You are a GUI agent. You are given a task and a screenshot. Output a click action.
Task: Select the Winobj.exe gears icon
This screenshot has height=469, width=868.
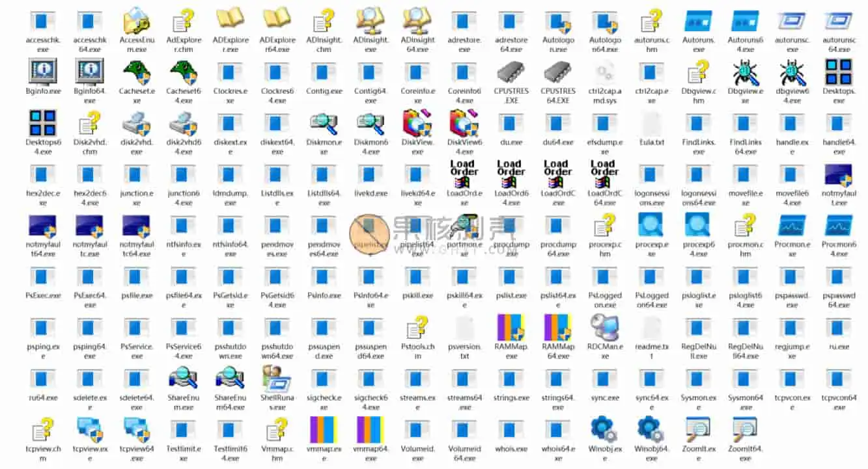point(605,430)
